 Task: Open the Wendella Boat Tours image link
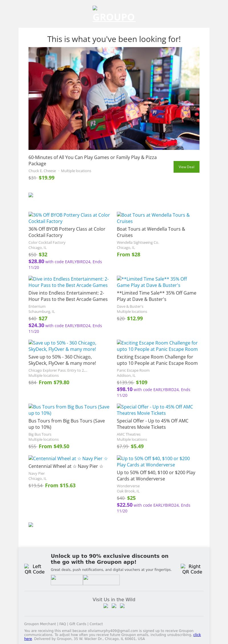point(153,218)
